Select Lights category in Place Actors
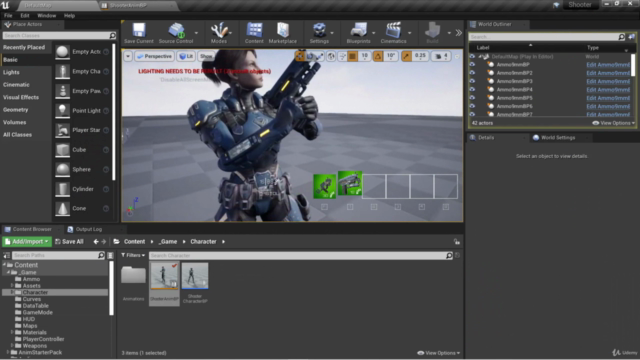 point(11,72)
